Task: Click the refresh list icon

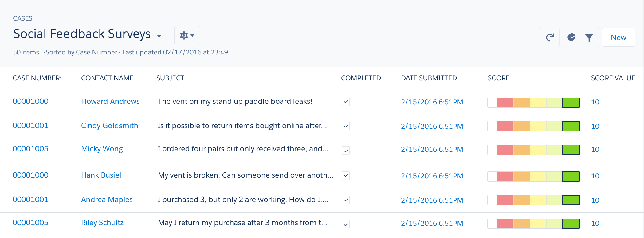Action: 550,38
